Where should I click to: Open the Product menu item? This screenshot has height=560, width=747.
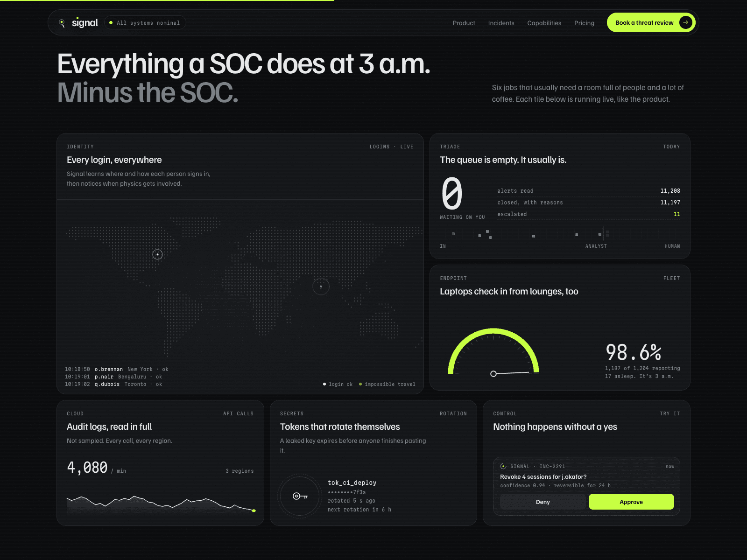coord(464,23)
